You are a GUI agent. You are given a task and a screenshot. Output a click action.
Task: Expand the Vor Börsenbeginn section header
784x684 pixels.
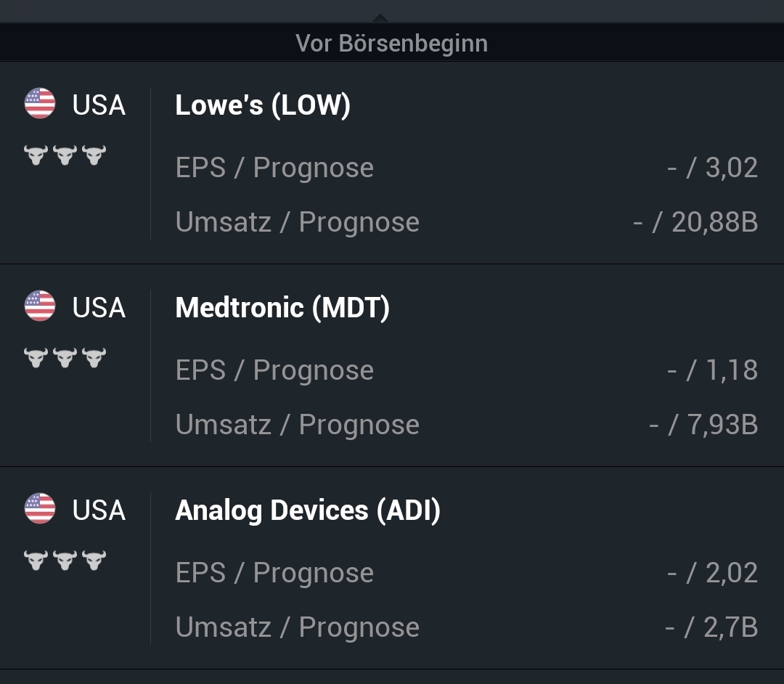tap(392, 42)
